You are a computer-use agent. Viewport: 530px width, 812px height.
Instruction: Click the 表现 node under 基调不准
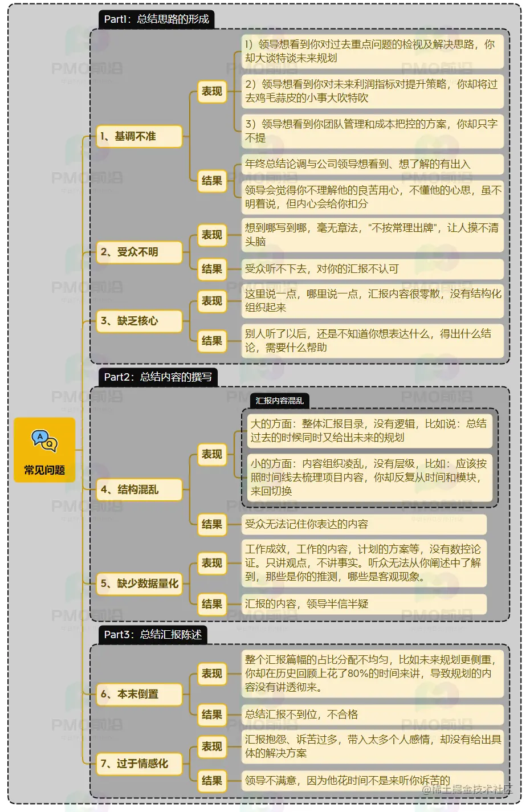pyautogui.click(x=212, y=91)
